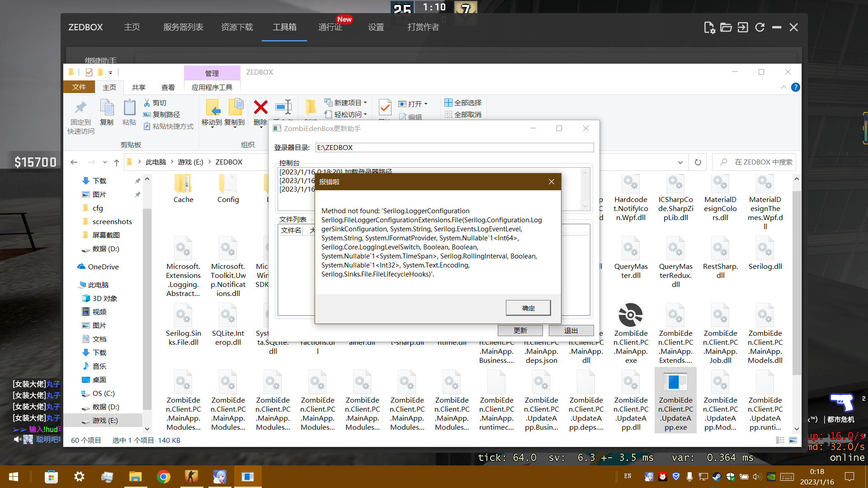The image size is (868, 488).
Task: Click the 退出 button in update helper
Action: pos(571,330)
